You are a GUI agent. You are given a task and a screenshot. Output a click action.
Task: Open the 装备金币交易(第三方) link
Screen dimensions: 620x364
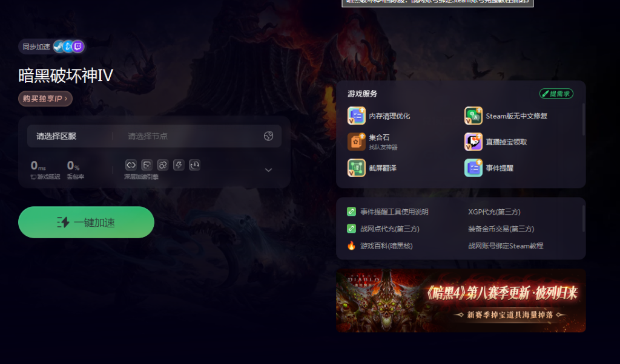point(501,229)
